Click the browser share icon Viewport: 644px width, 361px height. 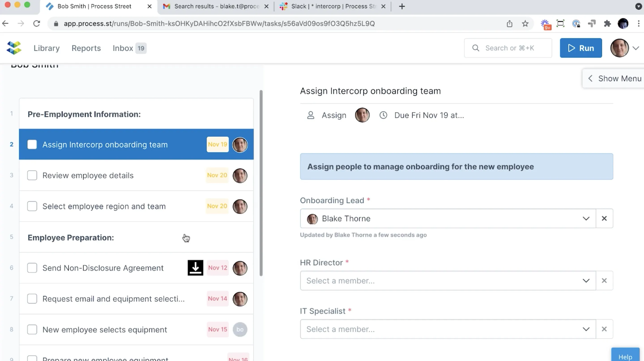pyautogui.click(x=510, y=23)
